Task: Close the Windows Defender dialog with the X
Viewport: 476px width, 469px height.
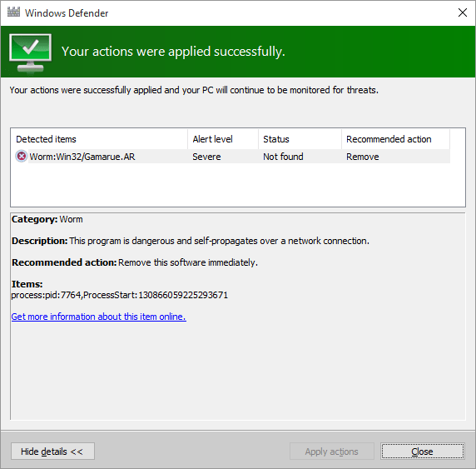Action: [x=463, y=12]
